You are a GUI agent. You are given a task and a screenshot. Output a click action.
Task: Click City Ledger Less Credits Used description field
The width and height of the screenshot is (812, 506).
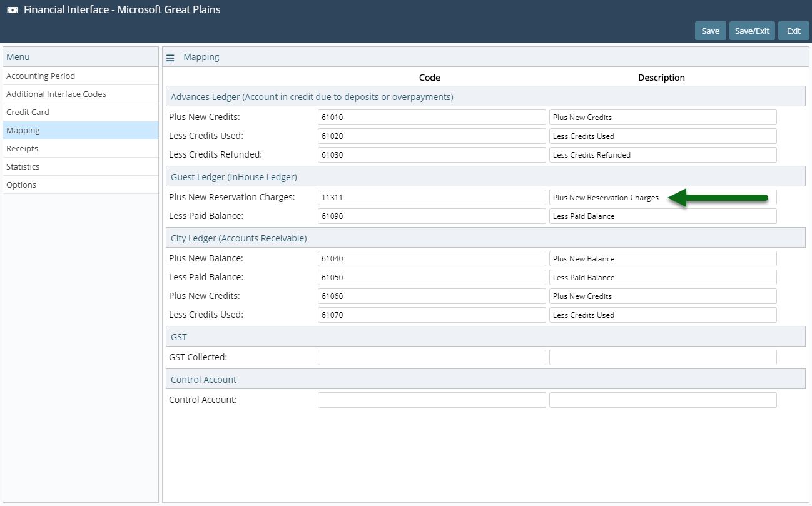point(663,315)
